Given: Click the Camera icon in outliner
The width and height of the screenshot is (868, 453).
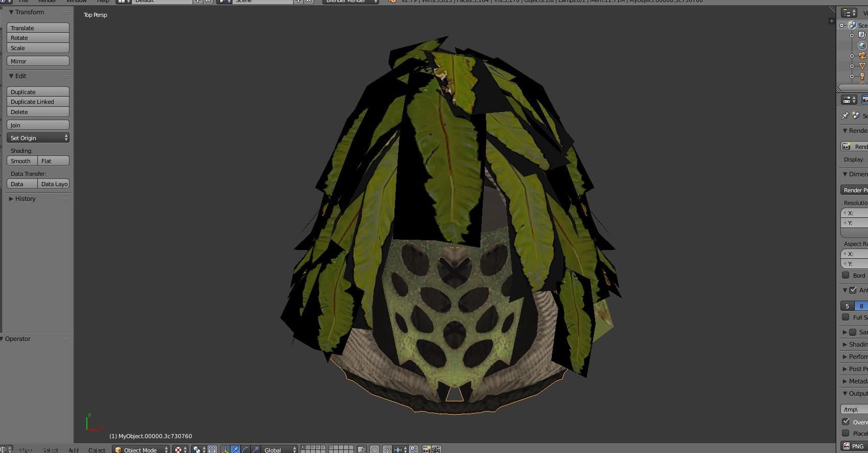Looking at the screenshot, I should click(862, 56).
